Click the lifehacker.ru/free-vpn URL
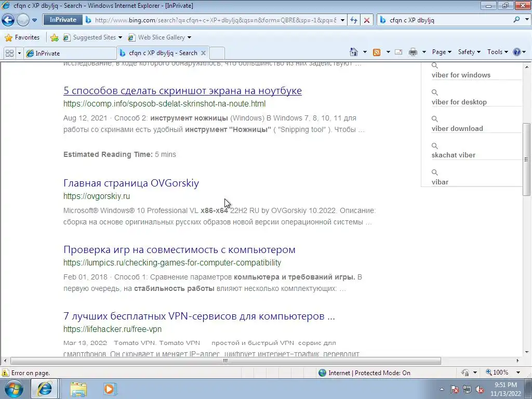This screenshot has width=532, height=399. point(112,329)
